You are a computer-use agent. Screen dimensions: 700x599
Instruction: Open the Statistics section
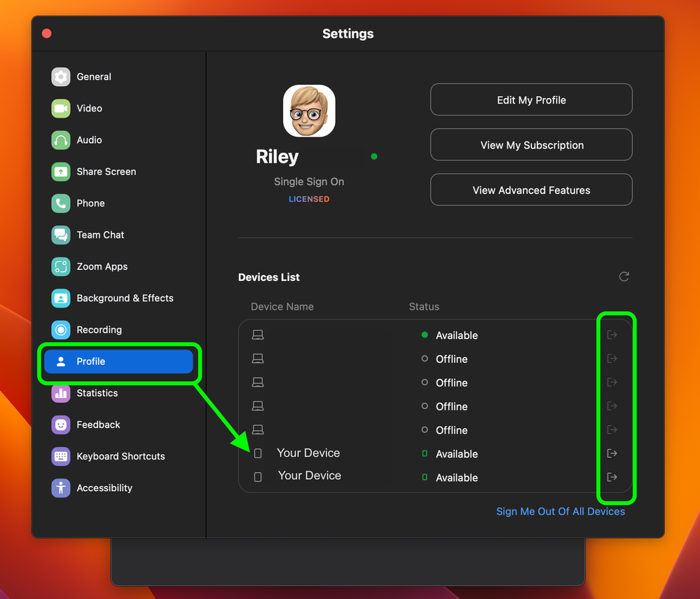pos(98,393)
